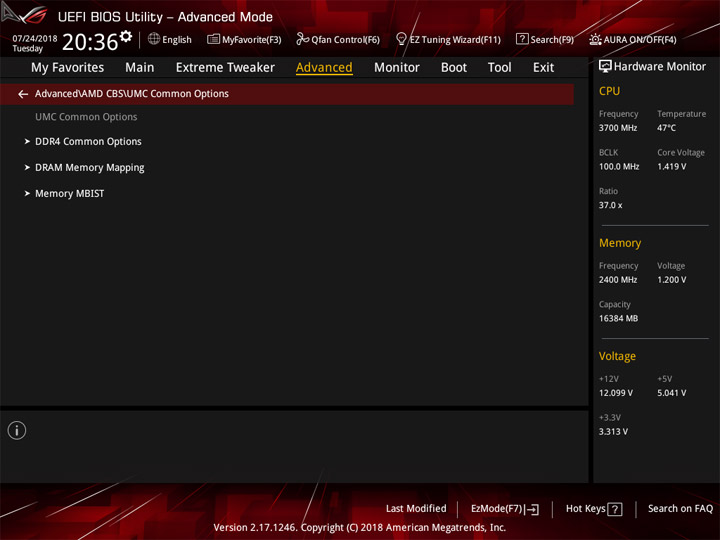Image resolution: width=720 pixels, height=540 pixels.
Task: Click the 20:36 clock display
Action: [x=90, y=42]
